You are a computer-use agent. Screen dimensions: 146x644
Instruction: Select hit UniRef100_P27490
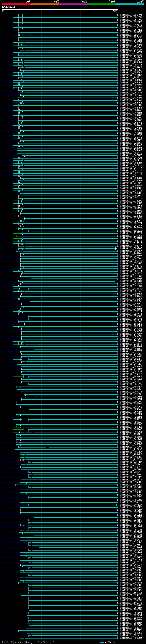pyautogui.click(x=131, y=37)
